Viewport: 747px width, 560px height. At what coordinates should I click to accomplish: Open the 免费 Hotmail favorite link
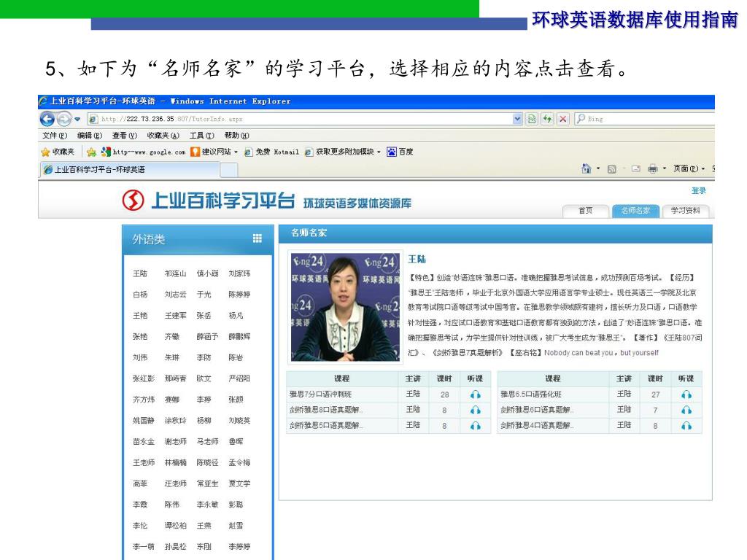(x=271, y=152)
